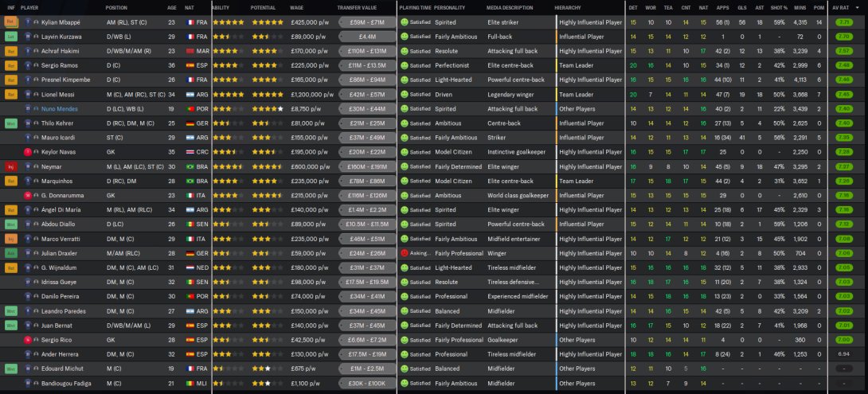This screenshot has width=868, height=394.
Task: Click the "Legendary winger" media description
Action: pos(508,94)
